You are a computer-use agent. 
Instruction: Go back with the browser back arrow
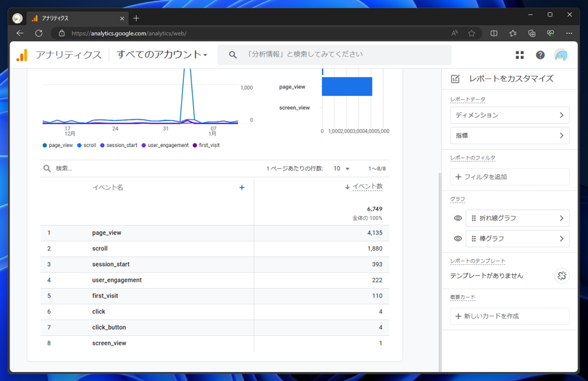[20, 34]
